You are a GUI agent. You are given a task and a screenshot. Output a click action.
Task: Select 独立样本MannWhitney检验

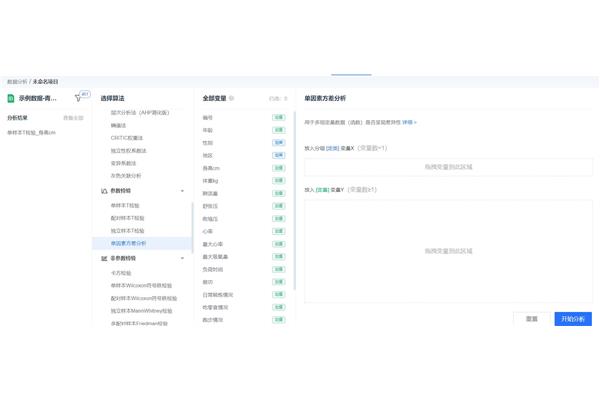click(141, 311)
